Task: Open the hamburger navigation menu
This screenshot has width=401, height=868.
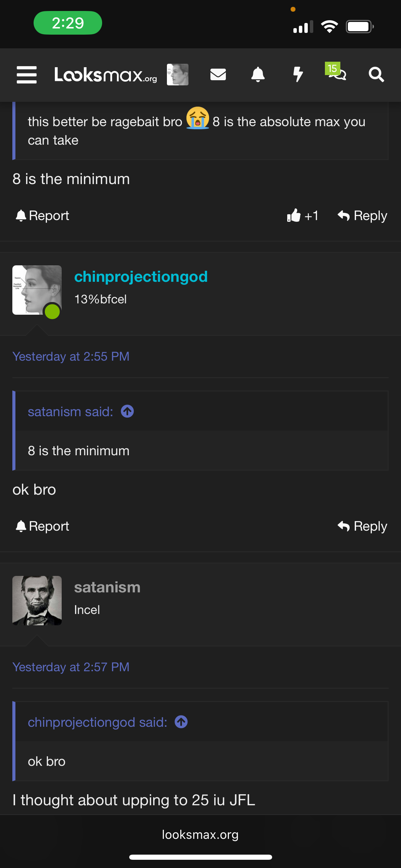Action: point(27,74)
